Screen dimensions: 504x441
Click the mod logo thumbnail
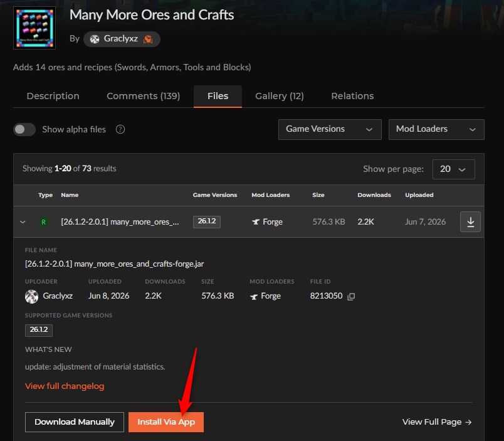pyautogui.click(x=34, y=28)
